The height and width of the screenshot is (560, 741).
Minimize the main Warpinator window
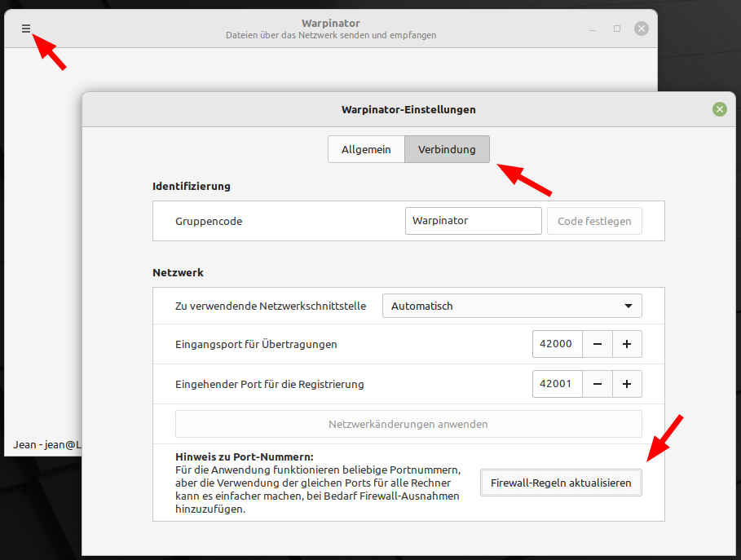[592, 29]
